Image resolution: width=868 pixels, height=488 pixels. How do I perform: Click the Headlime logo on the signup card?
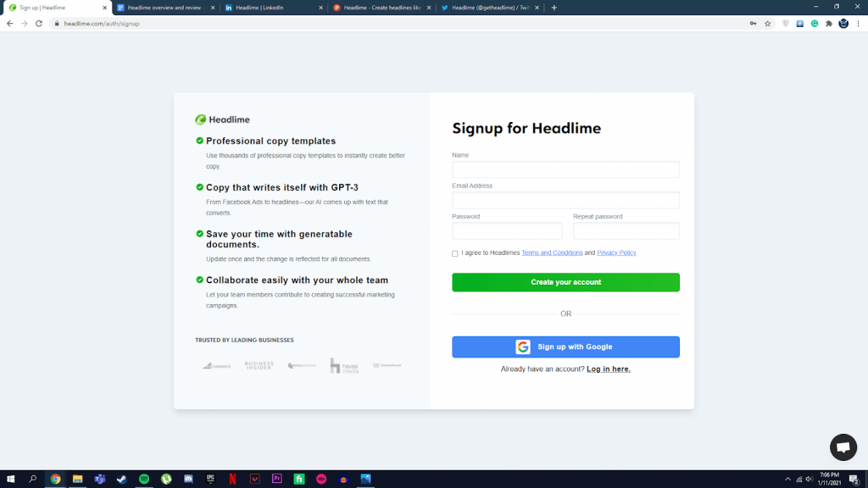pyautogui.click(x=223, y=119)
